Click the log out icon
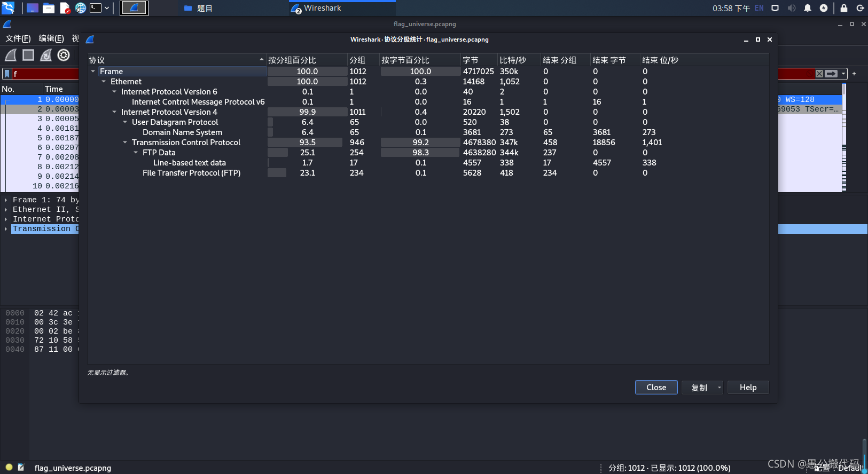Screen dimensions: 868x474 860,8
